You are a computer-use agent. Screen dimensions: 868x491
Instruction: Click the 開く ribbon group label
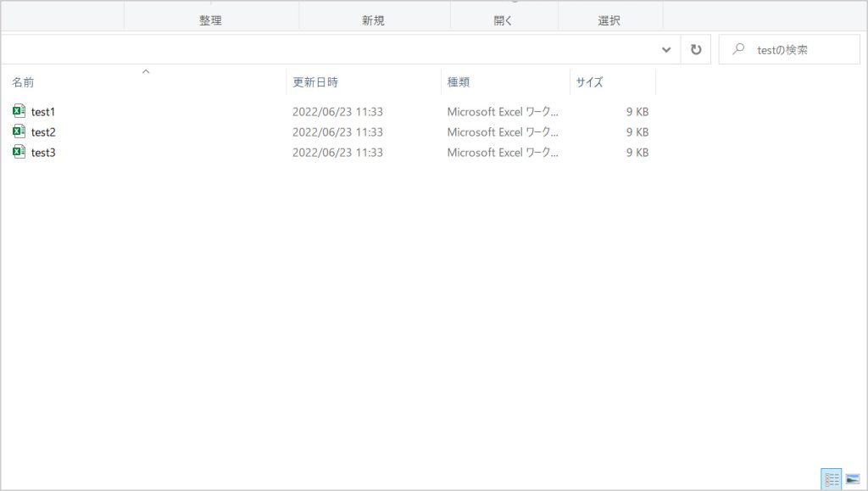(x=504, y=20)
